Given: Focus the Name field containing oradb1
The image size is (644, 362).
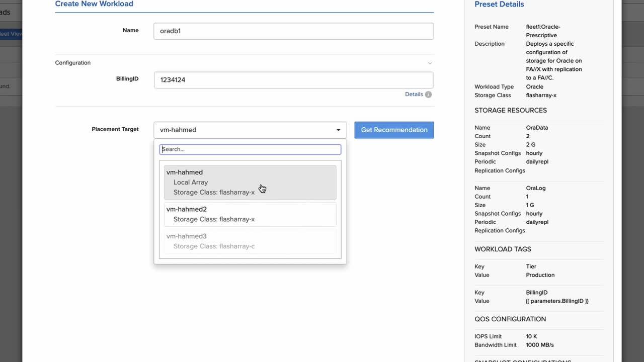Looking at the screenshot, I should [293, 31].
